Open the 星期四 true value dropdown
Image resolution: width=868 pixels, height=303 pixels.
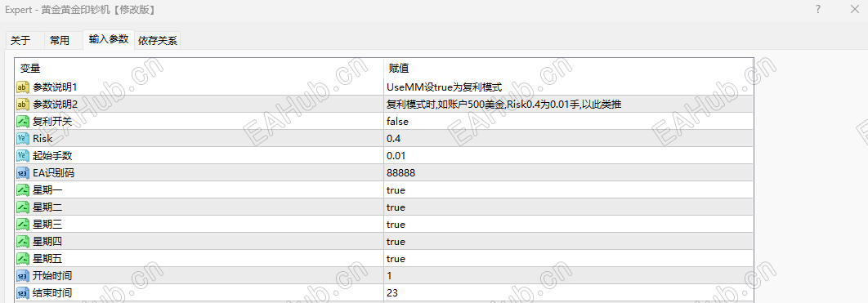pos(568,241)
